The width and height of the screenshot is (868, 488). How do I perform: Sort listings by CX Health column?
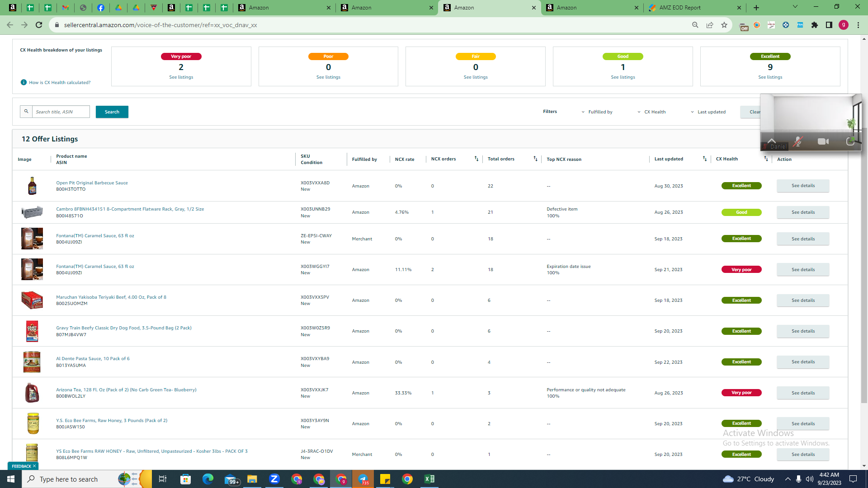coord(766,159)
